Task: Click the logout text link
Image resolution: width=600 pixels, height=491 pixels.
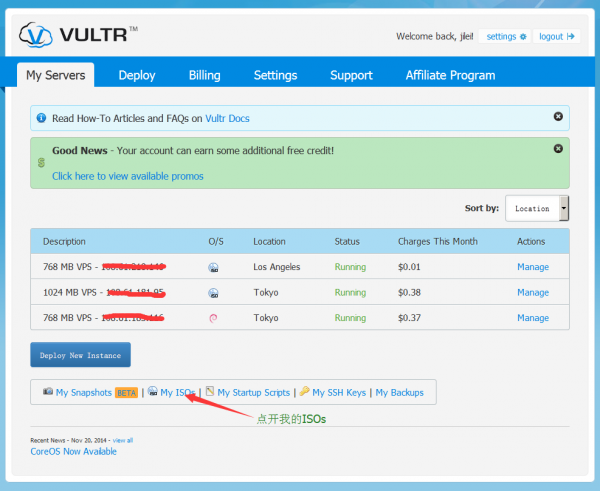Action: point(551,36)
